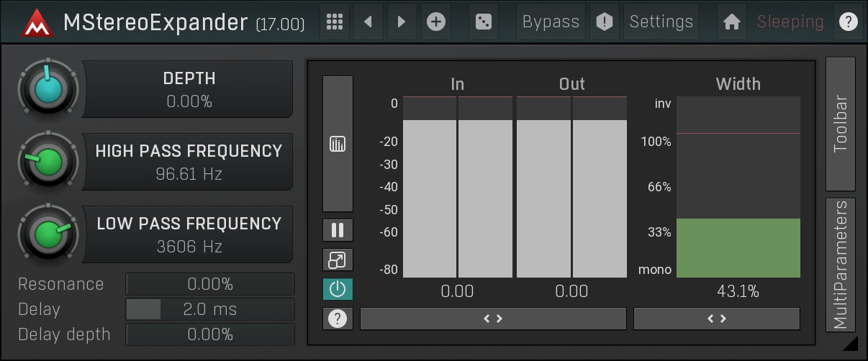Click the panic exclamation icon
This screenshot has height=361, width=868.
coord(605,22)
